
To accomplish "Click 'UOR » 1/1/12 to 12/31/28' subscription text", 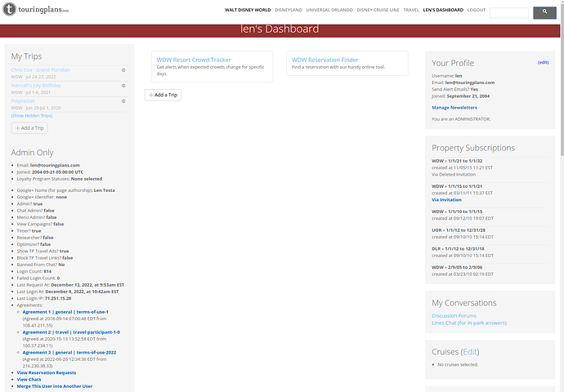I will [459, 230].
